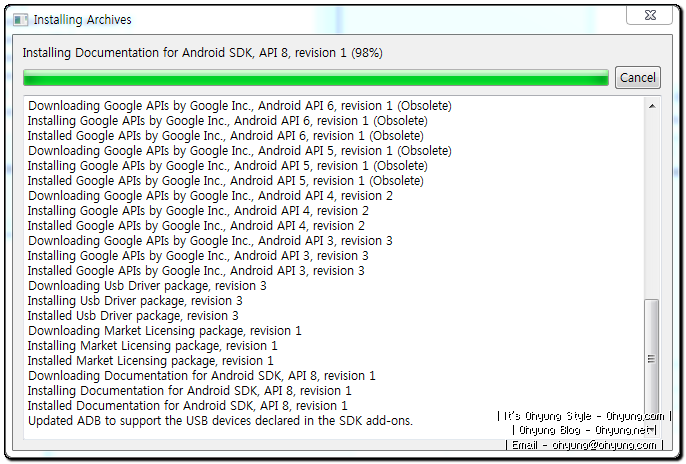Close the Installing Archives dialog
Viewport: 686px width, 464px height.
click(x=649, y=16)
